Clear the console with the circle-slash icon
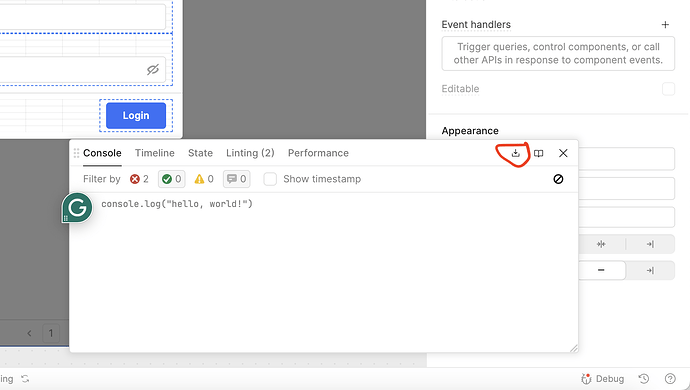 pos(558,179)
